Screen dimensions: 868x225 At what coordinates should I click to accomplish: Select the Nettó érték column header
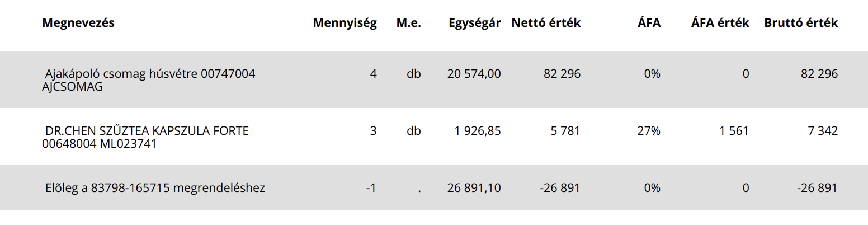(546, 23)
